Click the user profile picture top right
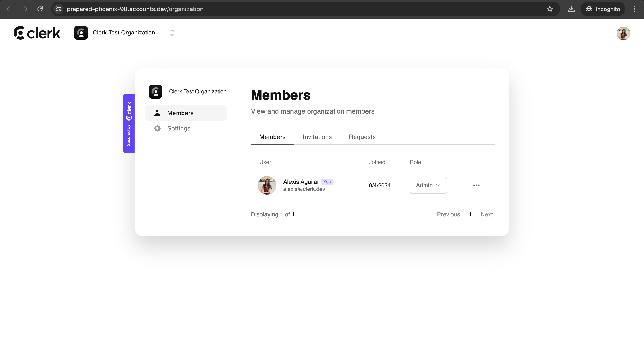 pos(624,33)
